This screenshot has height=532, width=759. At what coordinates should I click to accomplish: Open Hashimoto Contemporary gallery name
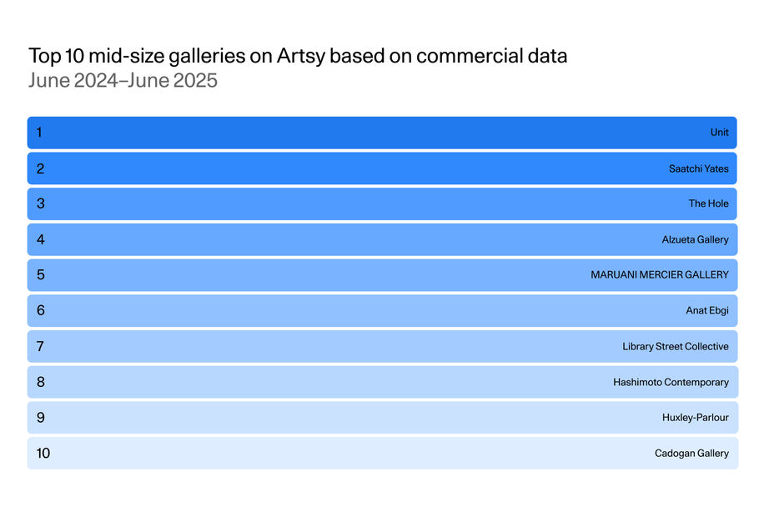tap(671, 382)
